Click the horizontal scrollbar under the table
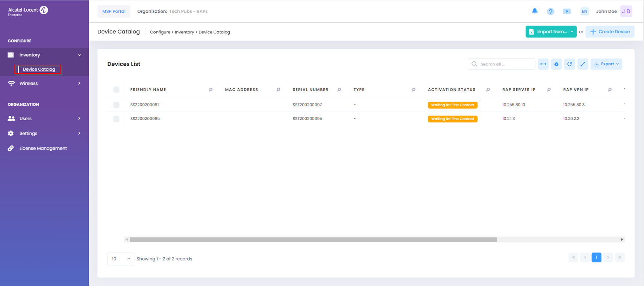The image size is (644, 286). [x=313, y=239]
